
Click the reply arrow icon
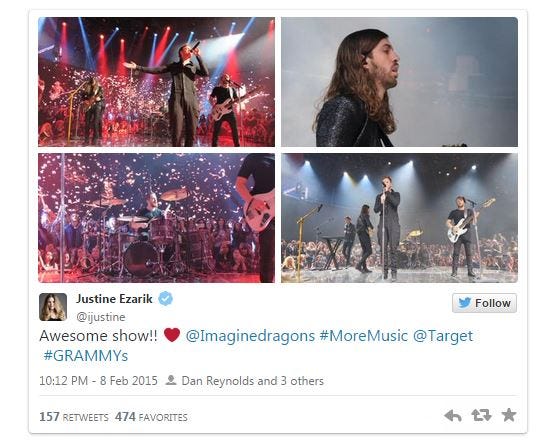click(453, 415)
